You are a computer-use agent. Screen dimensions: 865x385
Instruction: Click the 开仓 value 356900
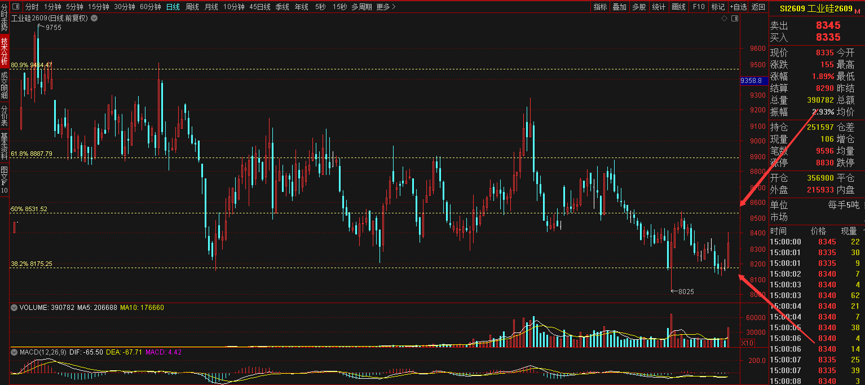820,178
